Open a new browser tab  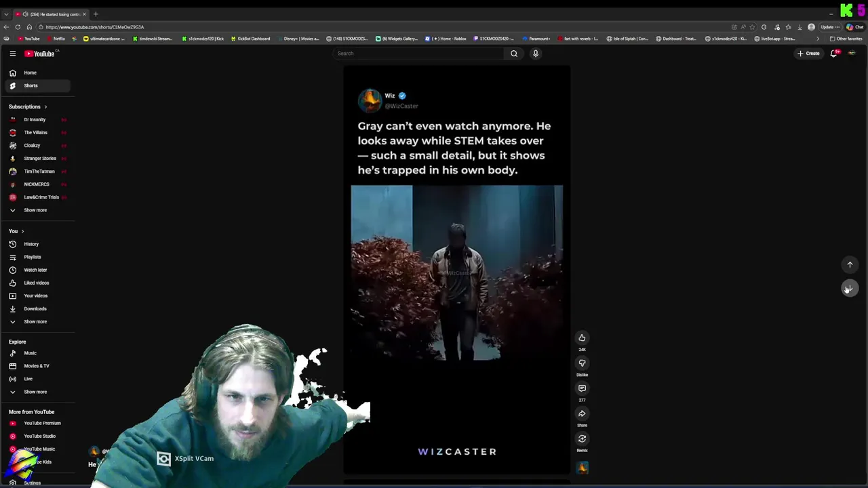96,14
